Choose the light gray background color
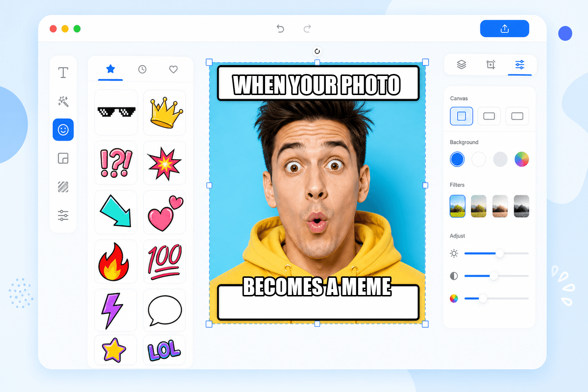The image size is (588, 392). point(500,159)
